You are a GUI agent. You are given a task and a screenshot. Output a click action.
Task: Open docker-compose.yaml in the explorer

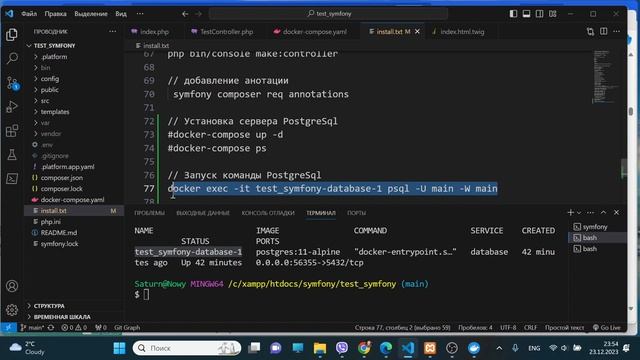73,200
